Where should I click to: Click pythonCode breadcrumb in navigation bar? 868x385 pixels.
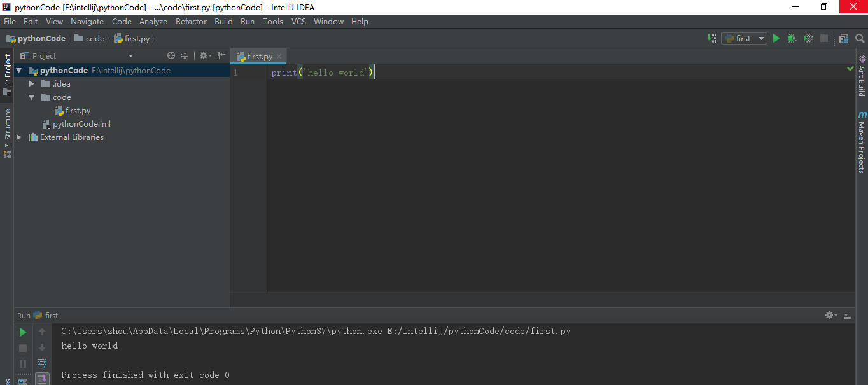[x=36, y=38]
